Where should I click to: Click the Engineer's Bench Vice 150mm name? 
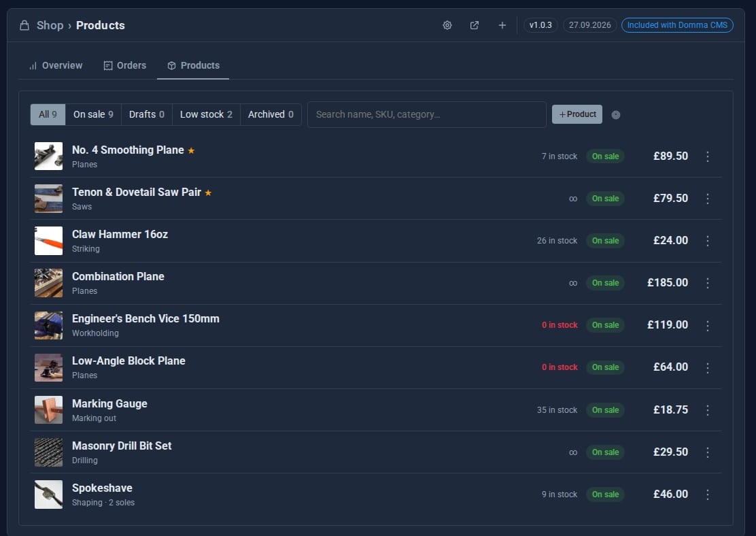tap(145, 319)
